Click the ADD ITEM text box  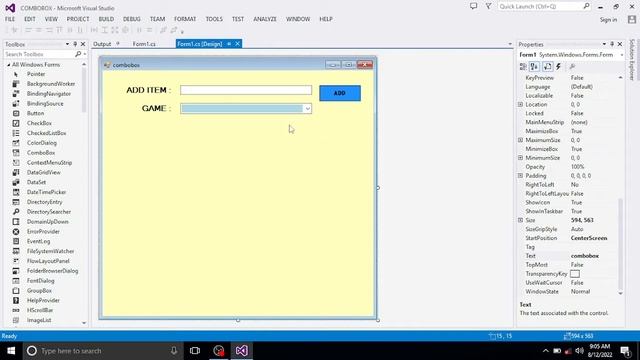246,90
